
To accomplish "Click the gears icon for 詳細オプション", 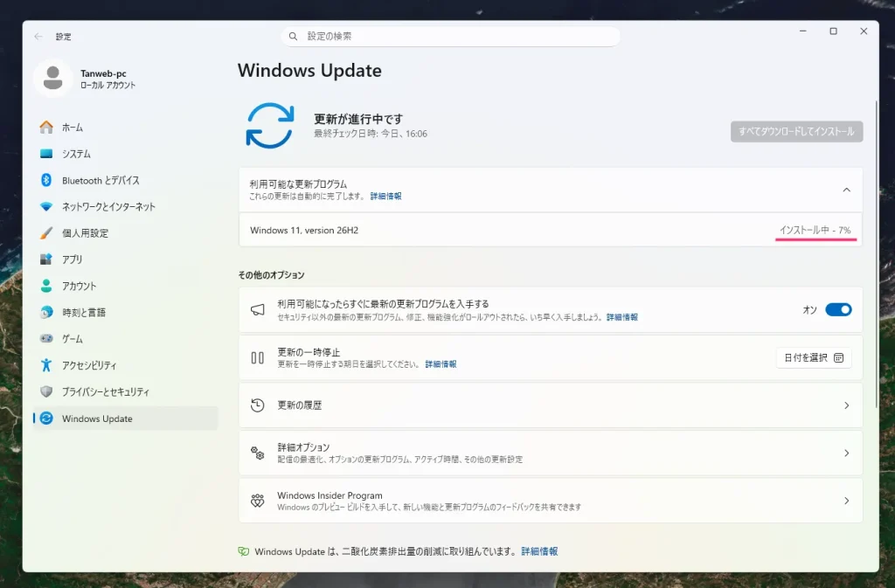I will coord(258,453).
